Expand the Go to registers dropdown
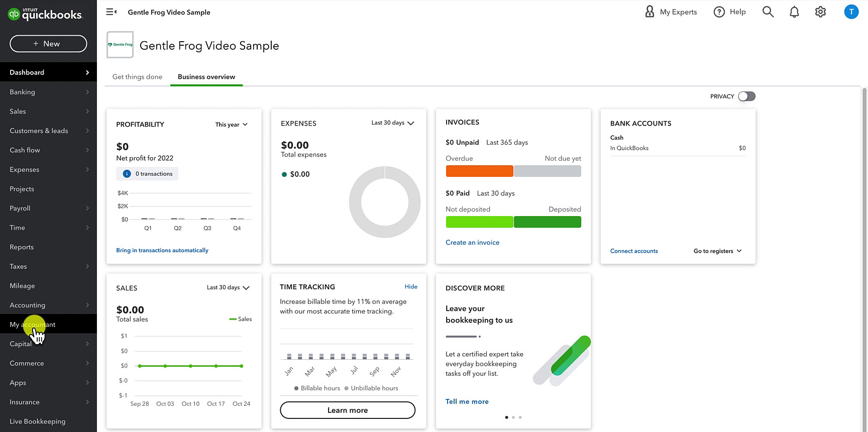The image size is (868, 432). point(717,251)
